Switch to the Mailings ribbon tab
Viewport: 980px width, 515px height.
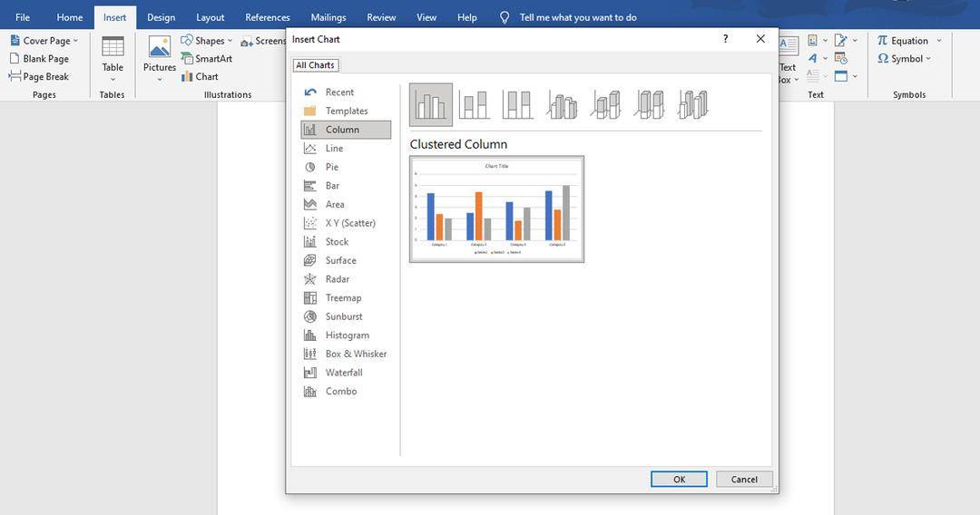tap(328, 17)
